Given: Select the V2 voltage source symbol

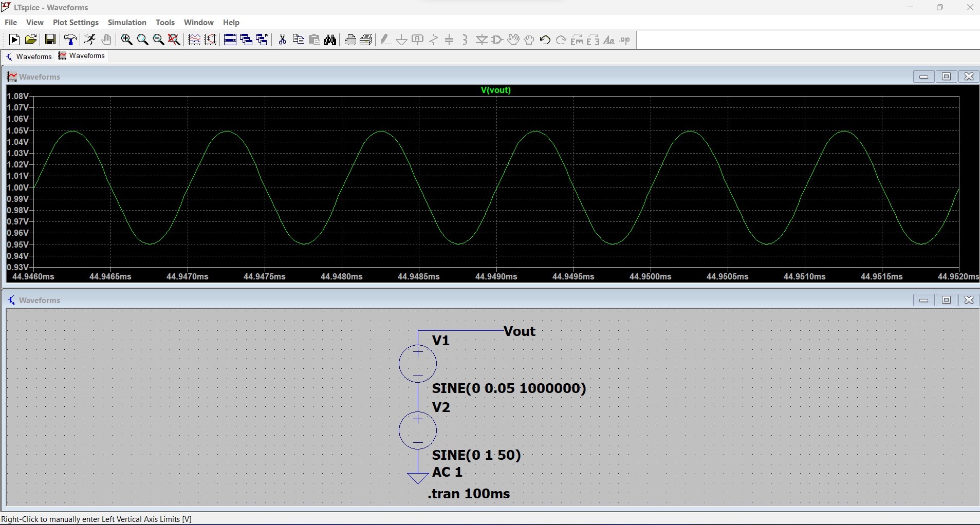Looking at the screenshot, I should (418, 430).
